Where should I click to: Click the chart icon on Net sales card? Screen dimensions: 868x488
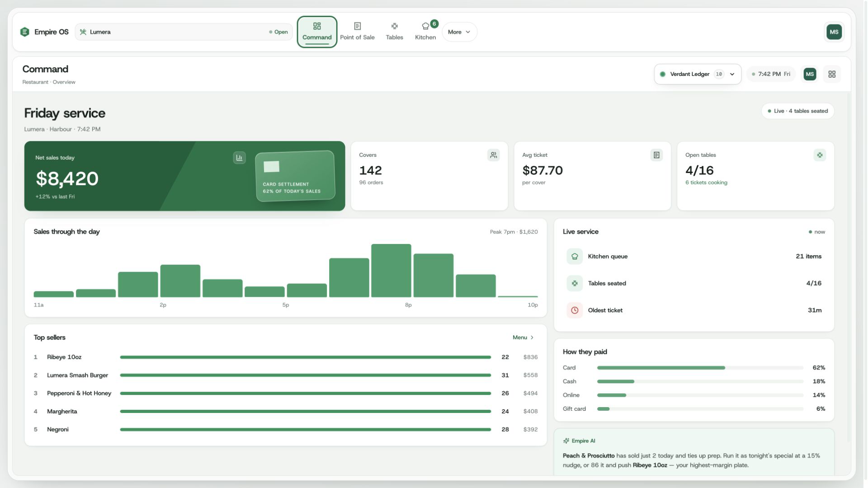(x=239, y=157)
